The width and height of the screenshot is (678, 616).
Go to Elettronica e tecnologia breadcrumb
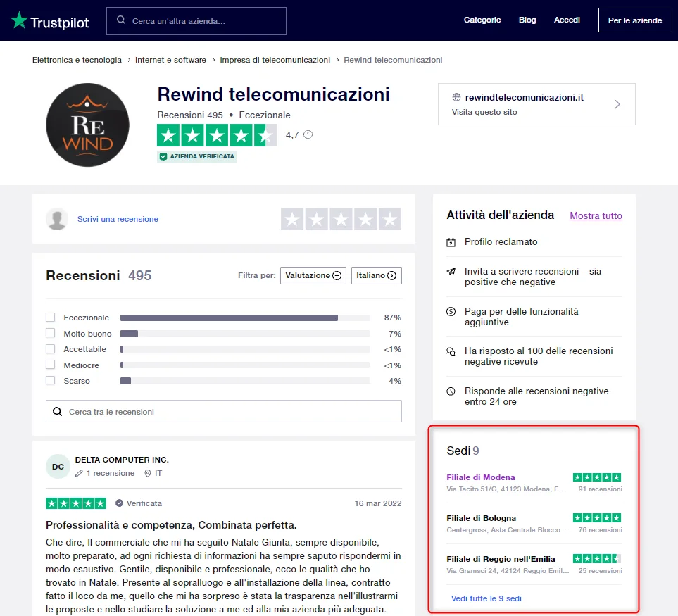(77, 60)
